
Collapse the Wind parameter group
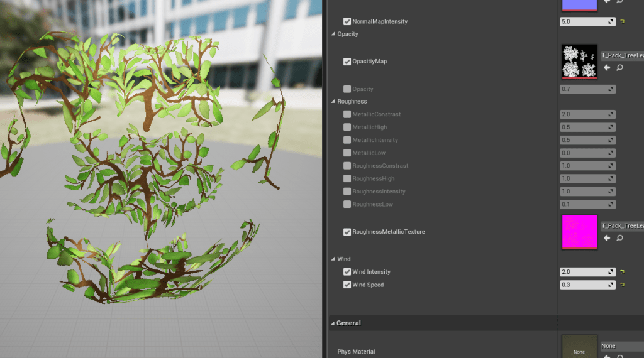(333, 259)
